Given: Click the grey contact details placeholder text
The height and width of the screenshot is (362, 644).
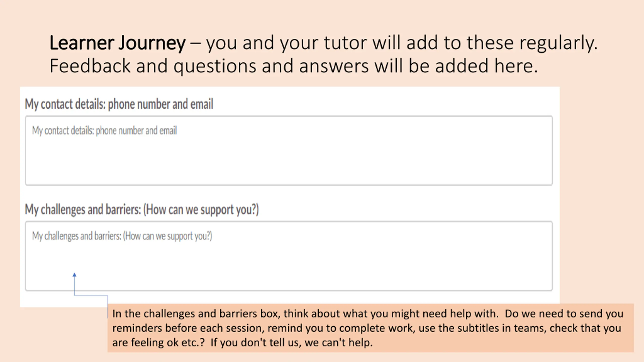Looking at the screenshot, I should coord(104,131).
